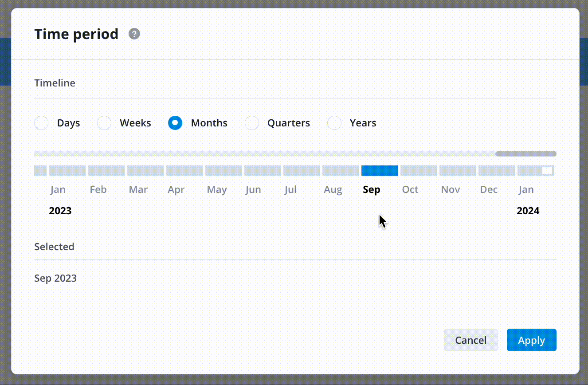Screen dimensions: 588x385
Task: Select the May timeline block
Action: pos(223,171)
